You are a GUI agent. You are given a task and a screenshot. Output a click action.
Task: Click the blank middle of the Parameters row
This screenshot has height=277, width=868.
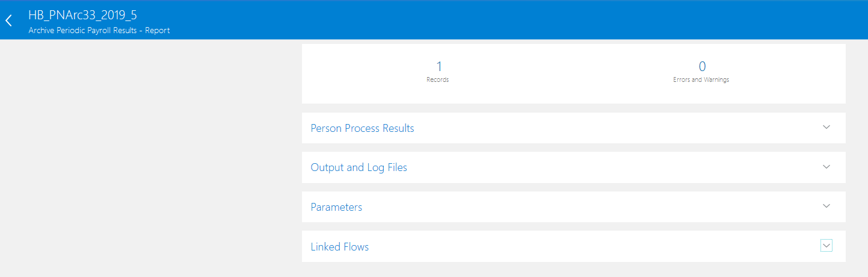point(571,207)
